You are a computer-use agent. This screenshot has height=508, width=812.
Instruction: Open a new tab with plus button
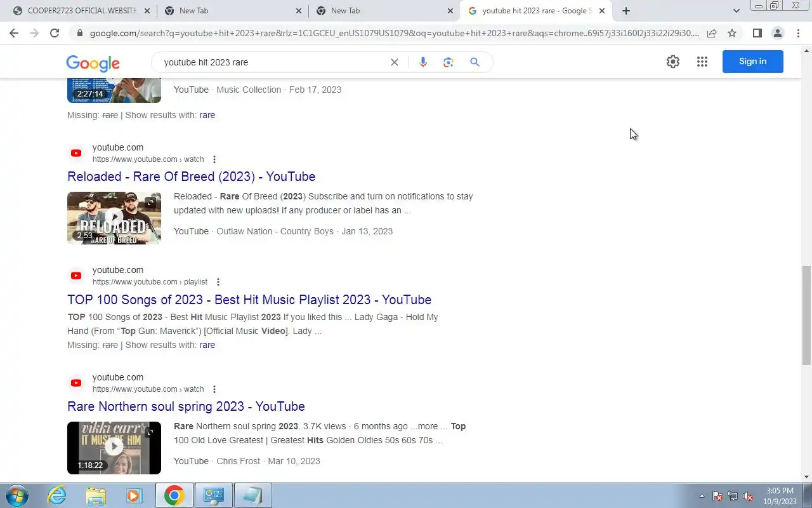tap(626, 11)
